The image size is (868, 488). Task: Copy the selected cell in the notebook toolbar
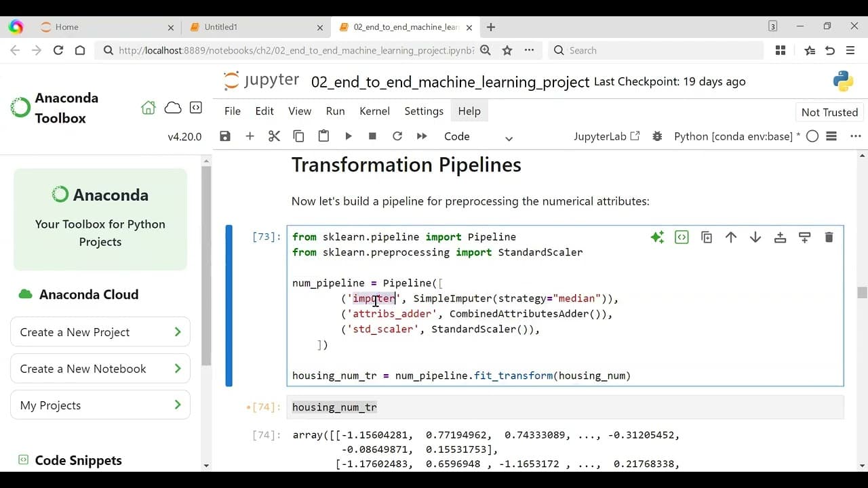[298, 136]
